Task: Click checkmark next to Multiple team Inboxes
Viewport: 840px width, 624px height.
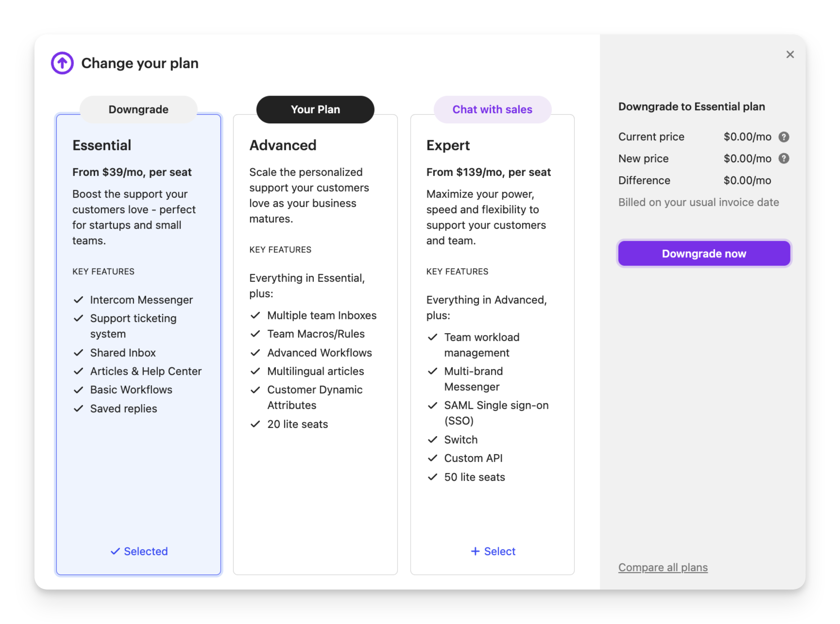Action: [x=255, y=316]
